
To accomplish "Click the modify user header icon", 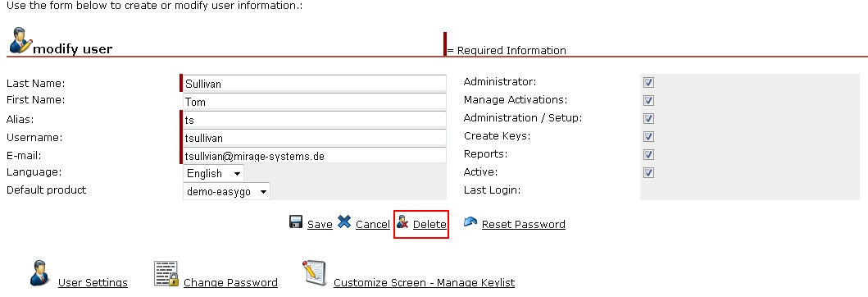I will pyautogui.click(x=20, y=40).
